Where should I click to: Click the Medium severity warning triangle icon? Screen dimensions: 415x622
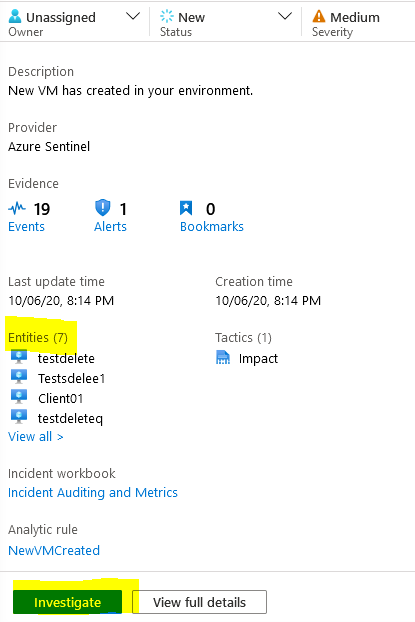319,17
